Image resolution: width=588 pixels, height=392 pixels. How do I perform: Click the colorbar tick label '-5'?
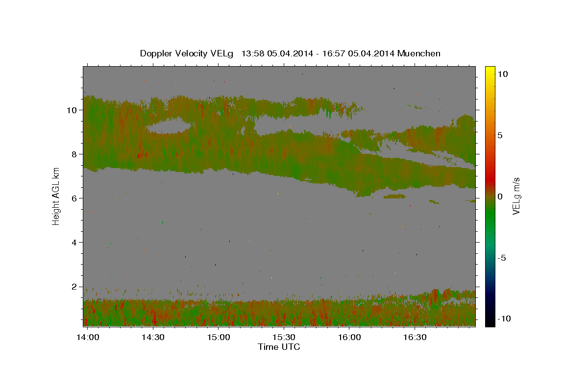coord(502,258)
